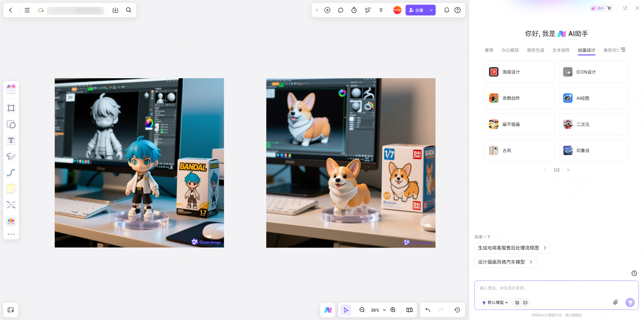This screenshot has height=320, width=644.
Task: Choose the ICON设计 card
Action: pyautogui.click(x=594, y=72)
